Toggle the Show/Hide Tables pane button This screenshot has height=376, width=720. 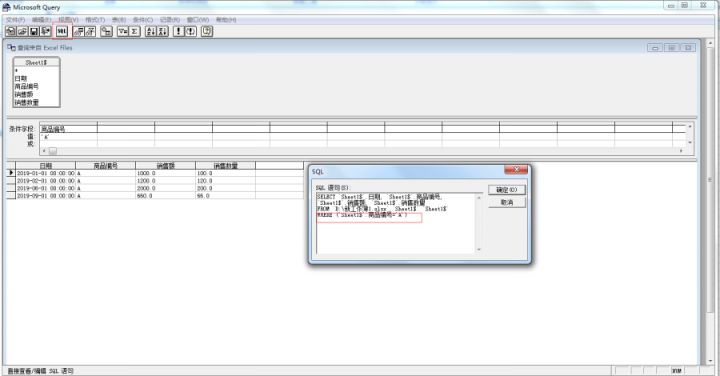(x=79, y=31)
